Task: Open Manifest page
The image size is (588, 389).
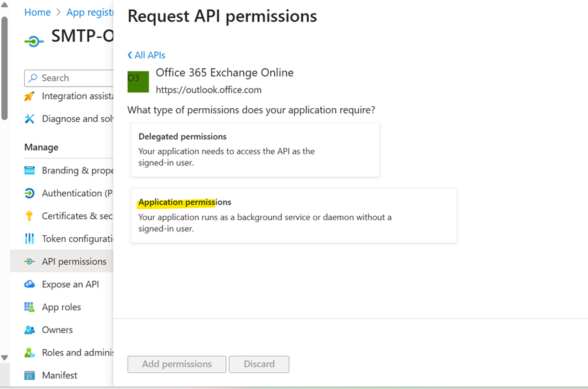Action: tap(61, 375)
